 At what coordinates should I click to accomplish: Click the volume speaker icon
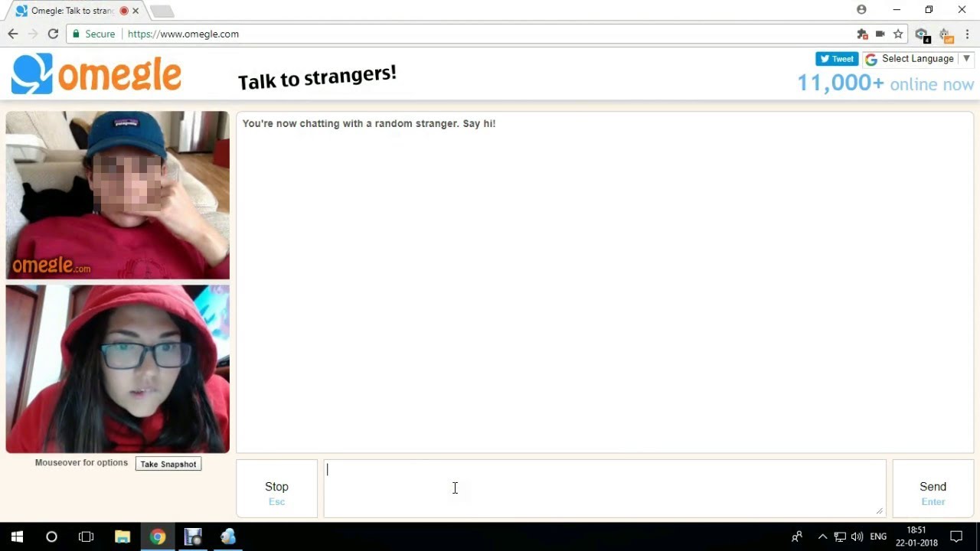(857, 536)
